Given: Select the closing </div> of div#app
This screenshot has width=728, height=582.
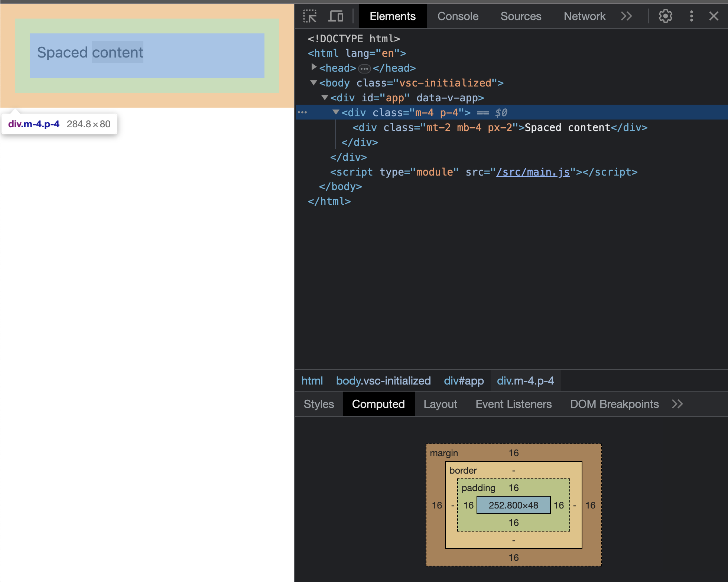Looking at the screenshot, I should pos(348,157).
